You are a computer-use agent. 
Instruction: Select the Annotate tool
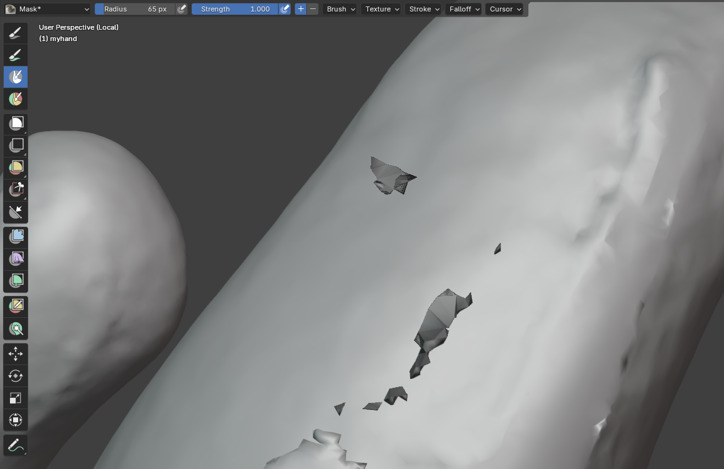coord(16,445)
